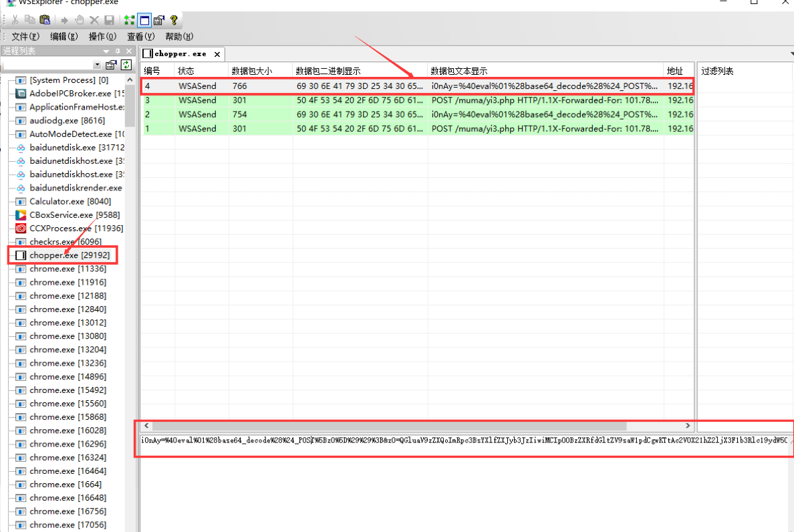Select packet row number 1 with size 301
The width and height of the screenshot is (794, 532).
417,128
